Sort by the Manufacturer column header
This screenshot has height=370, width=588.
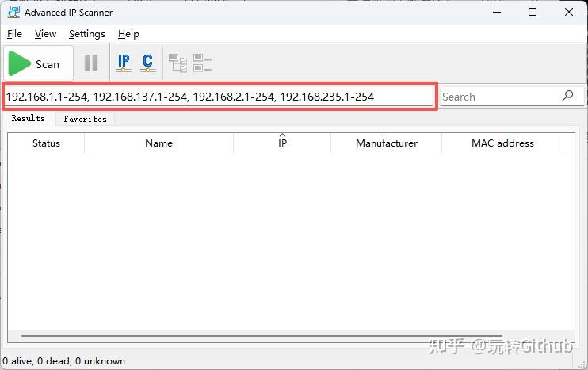click(387, 143)
